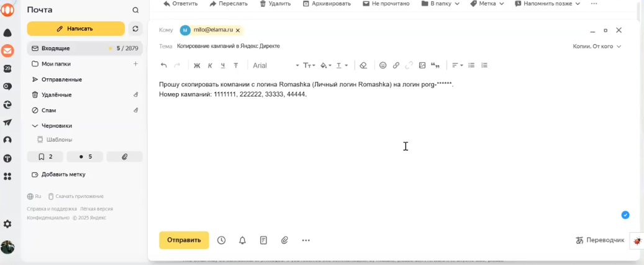Click the schedule send clock icon

coord(221,240)
